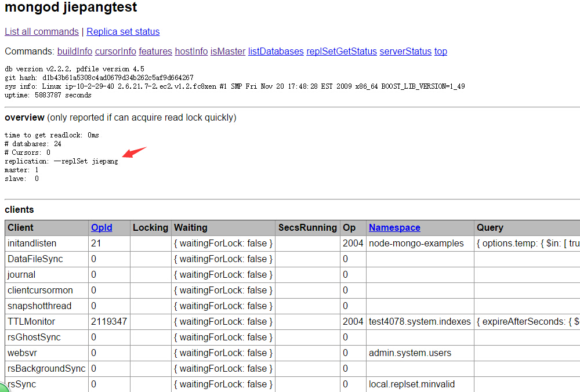Click OpId value 2119347
The height and width of the screenshot is (392, 580).
109,322
